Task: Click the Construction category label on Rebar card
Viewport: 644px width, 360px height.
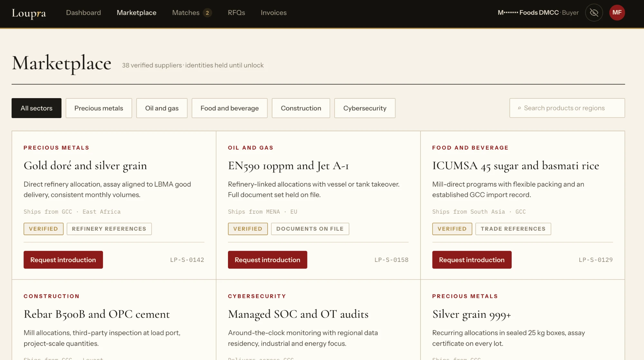Action: pos(52,296)
